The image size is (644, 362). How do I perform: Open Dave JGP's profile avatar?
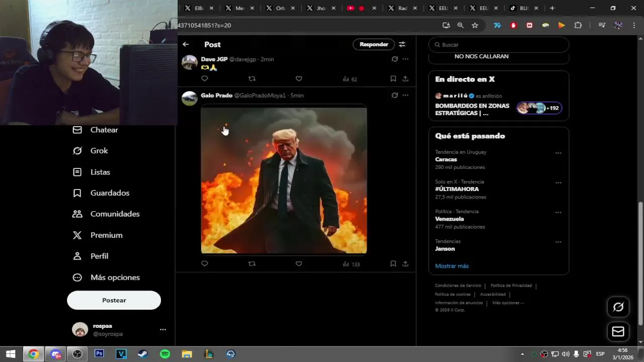[x=189, y=62]
